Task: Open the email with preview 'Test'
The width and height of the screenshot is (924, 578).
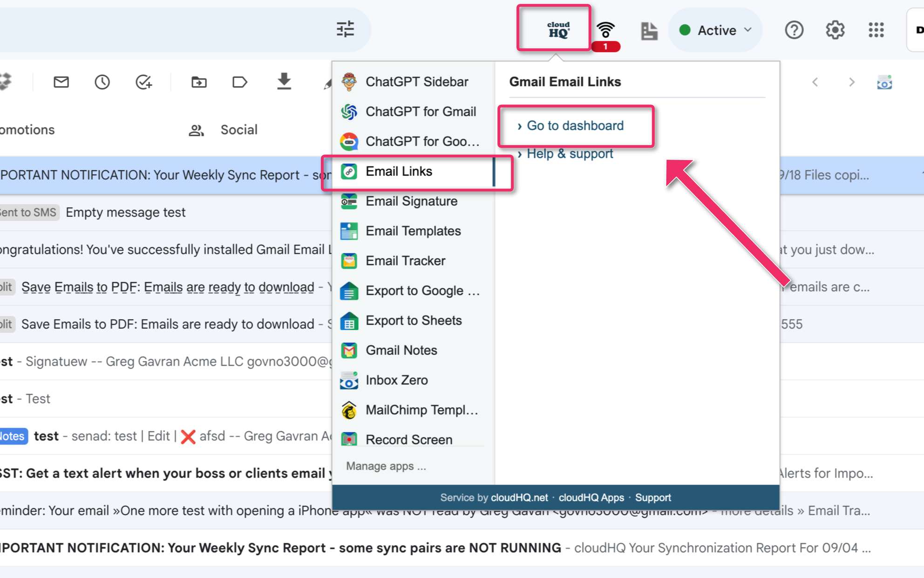Action: pyautogui.click(x=166, y=399)
